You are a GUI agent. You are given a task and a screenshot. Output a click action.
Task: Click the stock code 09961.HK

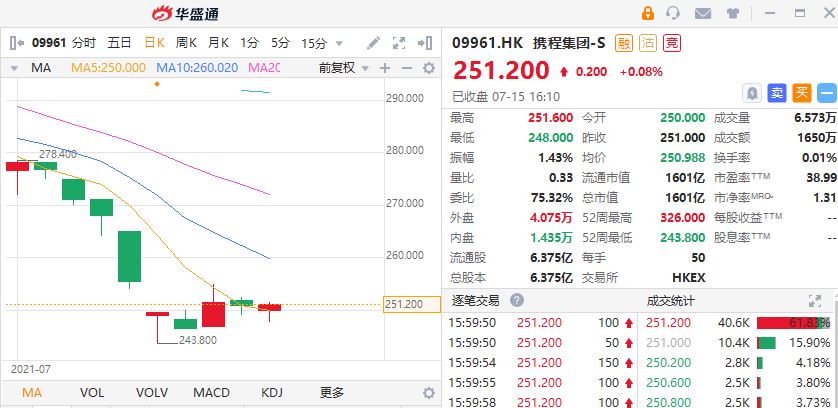488,43
